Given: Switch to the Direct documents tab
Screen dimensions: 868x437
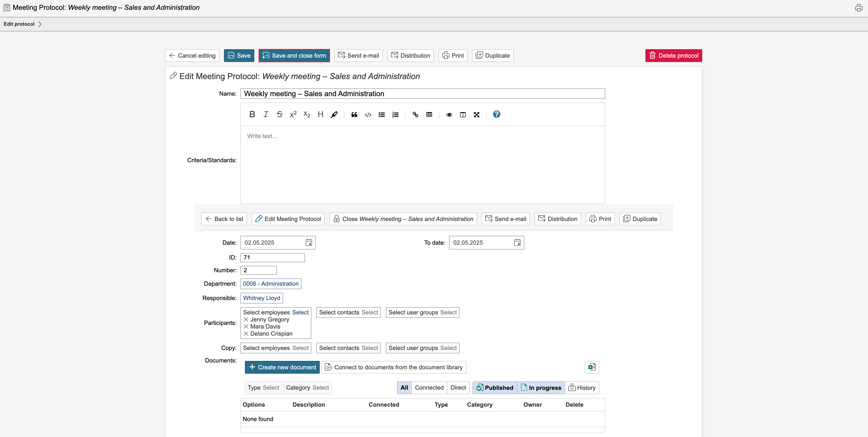Looking at the screenshot, I should point(458,388).
